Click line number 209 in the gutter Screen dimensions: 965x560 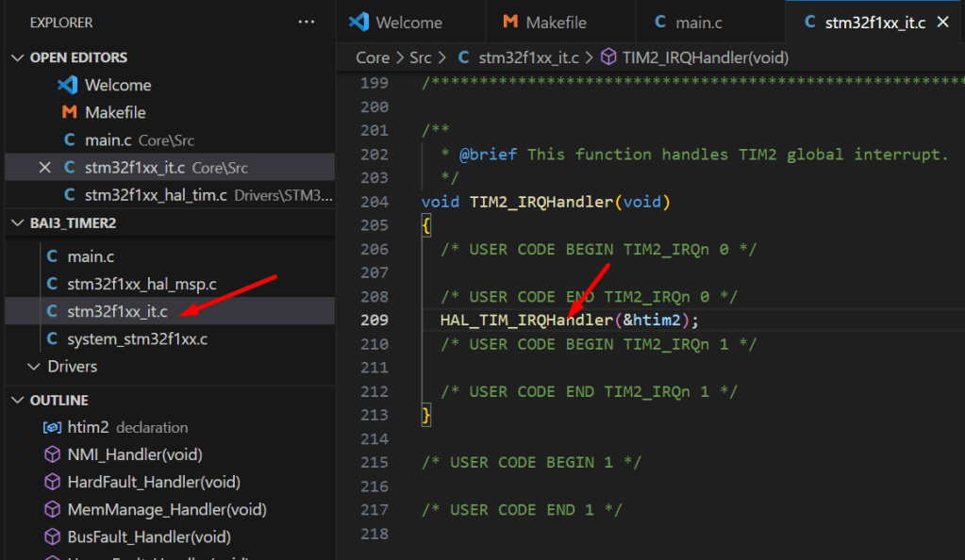click(x=374, y=320)
